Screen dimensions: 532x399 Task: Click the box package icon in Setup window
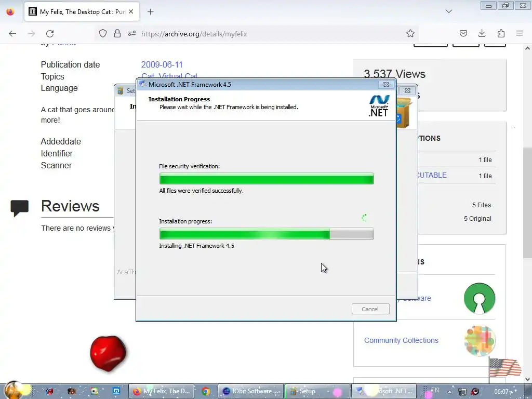404,113
